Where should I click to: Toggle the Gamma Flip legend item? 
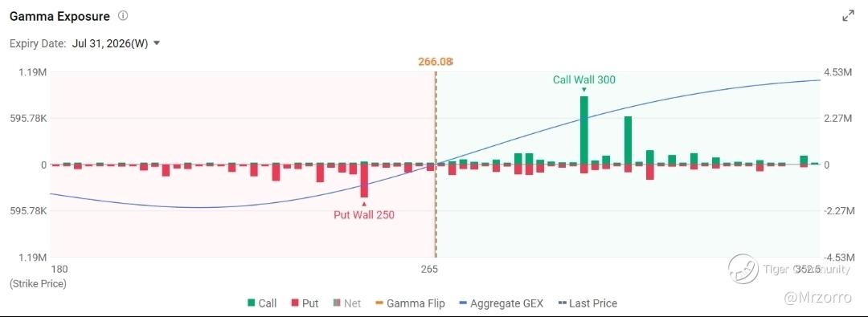pyautogui.click(x=410, y=303)
